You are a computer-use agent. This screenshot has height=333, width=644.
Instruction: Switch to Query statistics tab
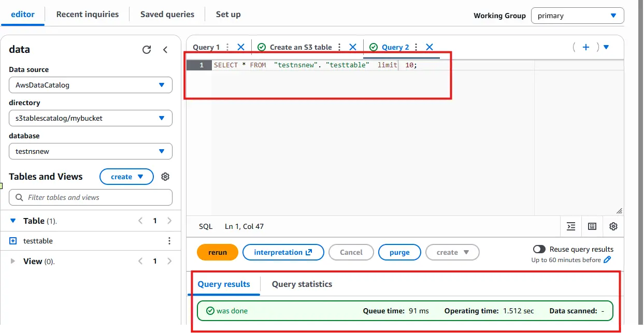pyautogui.click(x=302, y=284)
